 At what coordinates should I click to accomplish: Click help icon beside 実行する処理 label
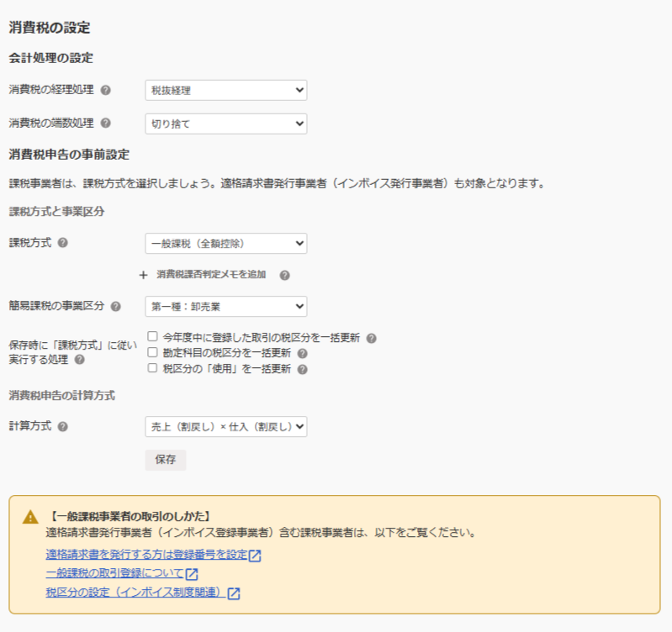tap(79, 360)
